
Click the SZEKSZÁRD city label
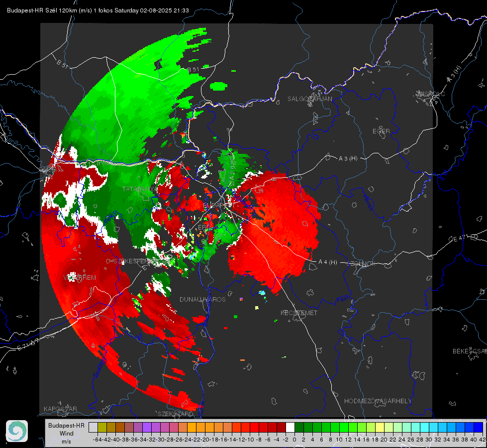(x=176, y=414)
